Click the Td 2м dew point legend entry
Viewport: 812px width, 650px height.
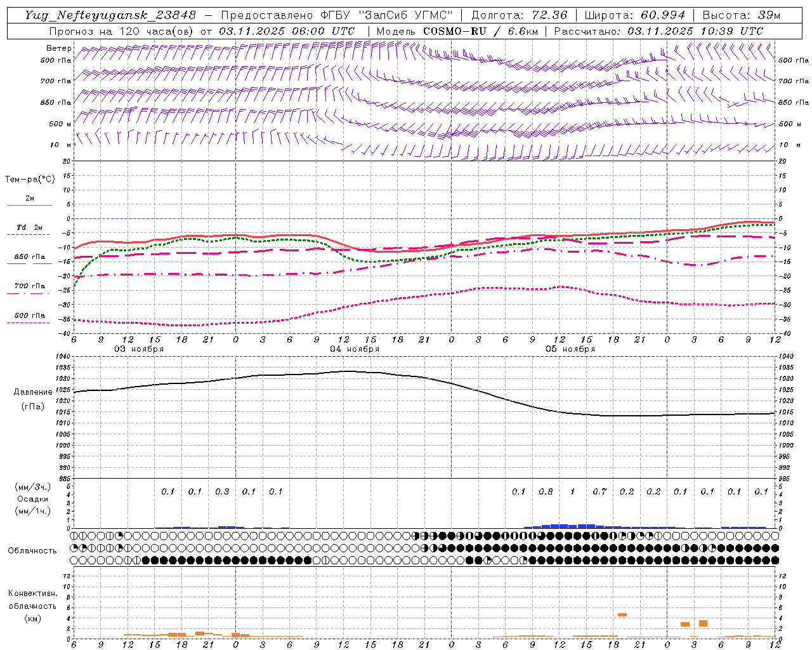tap(29, 227)
